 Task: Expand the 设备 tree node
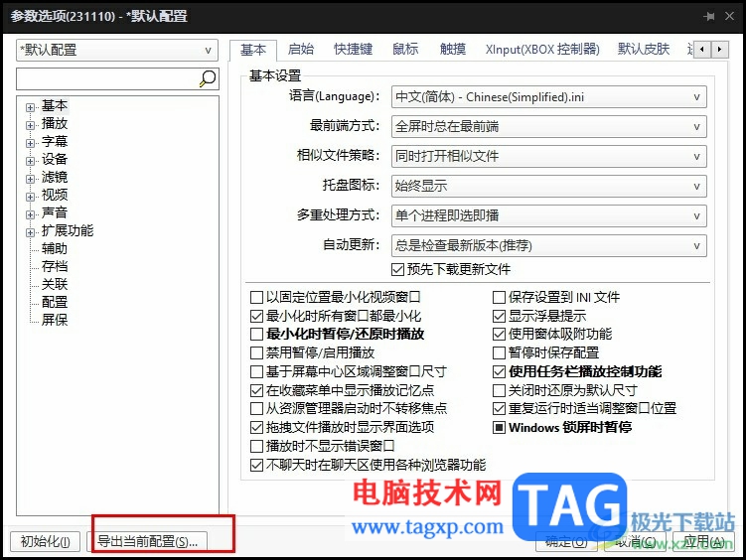(x=31, y=161)
